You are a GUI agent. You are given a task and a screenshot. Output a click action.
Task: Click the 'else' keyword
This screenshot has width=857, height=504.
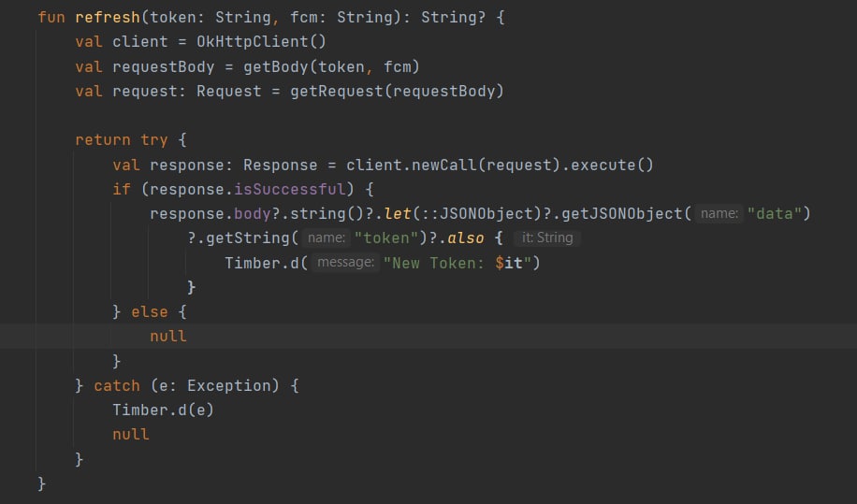click(150, 312)
